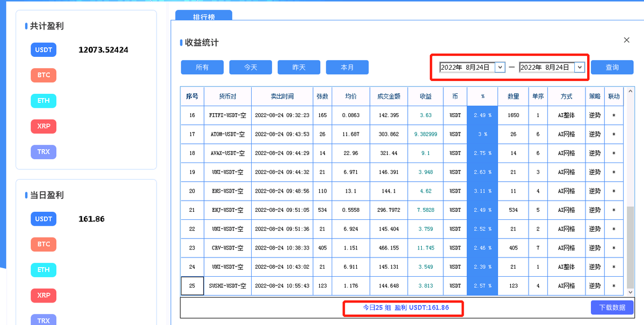Click the 序号 column header
Image resolution: width=644 pixels, height=325 pixels.
[192, 97]
